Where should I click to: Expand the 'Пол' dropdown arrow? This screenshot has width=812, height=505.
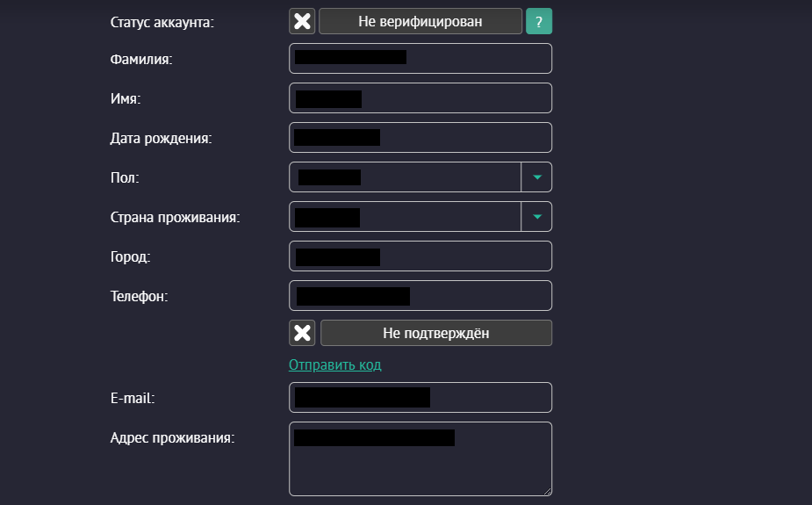537,177
